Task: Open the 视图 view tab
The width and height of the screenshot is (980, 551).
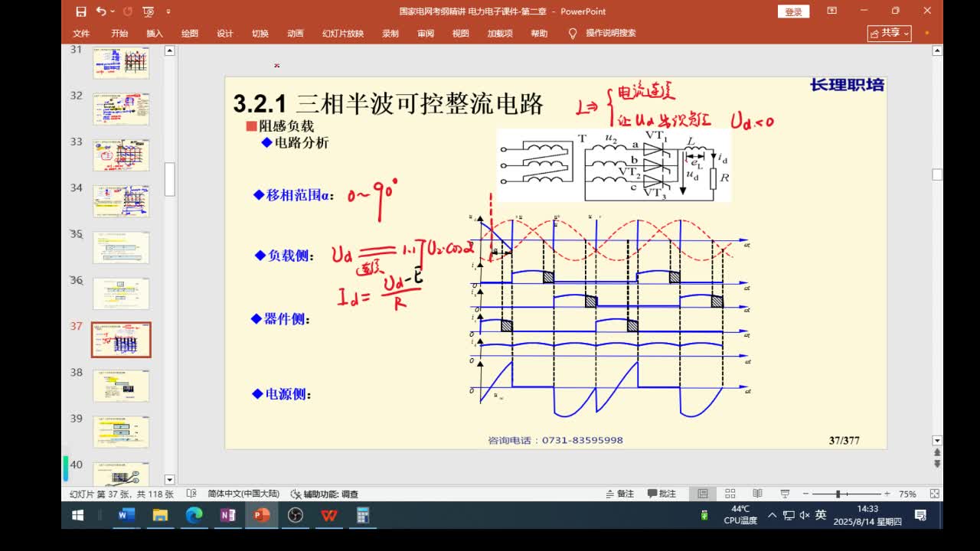Action: (461, 34)
